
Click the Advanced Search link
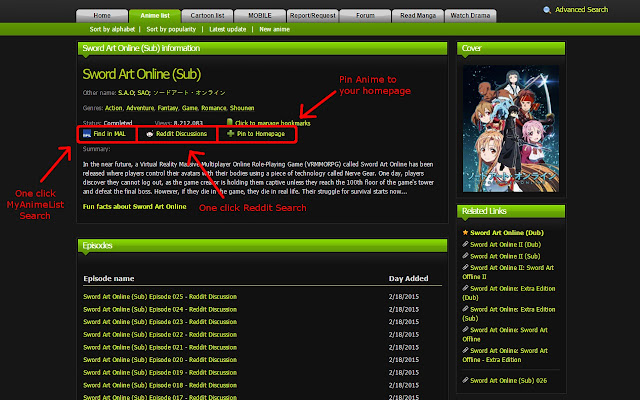(x=581, y=9)
